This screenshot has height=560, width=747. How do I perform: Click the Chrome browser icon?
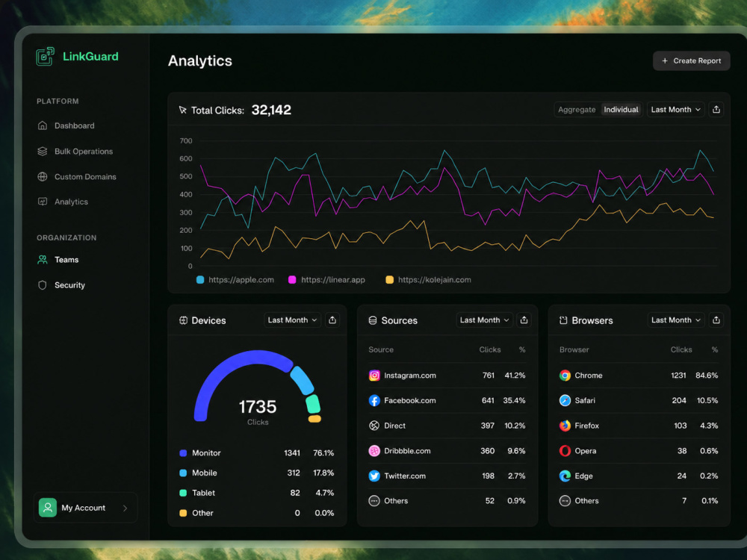coord(565,376)
